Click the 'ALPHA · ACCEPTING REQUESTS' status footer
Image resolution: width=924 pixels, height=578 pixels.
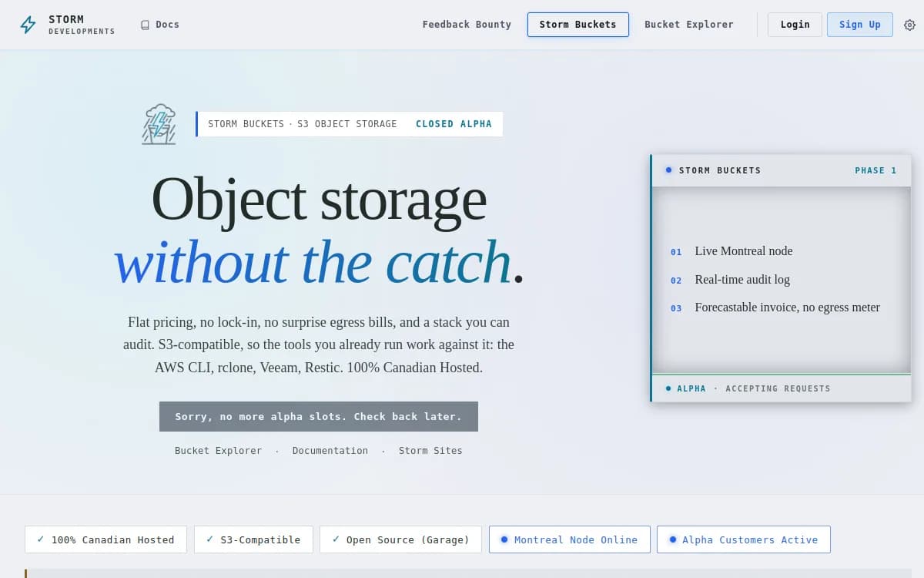[x=782, y=388]
